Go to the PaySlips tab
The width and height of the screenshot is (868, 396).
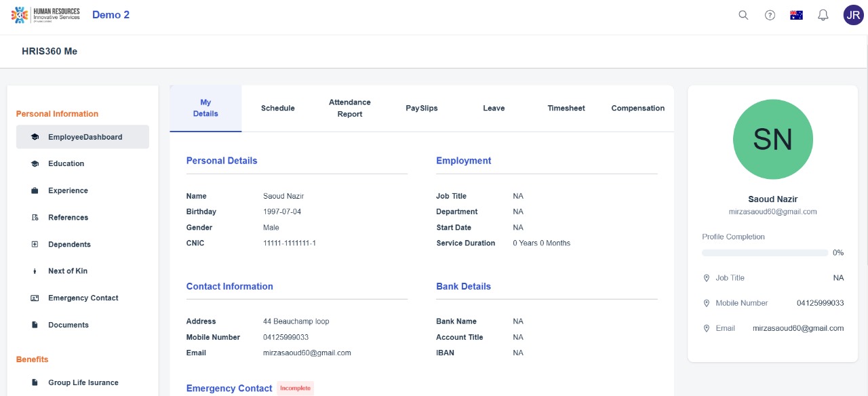[x=422, y=108]
